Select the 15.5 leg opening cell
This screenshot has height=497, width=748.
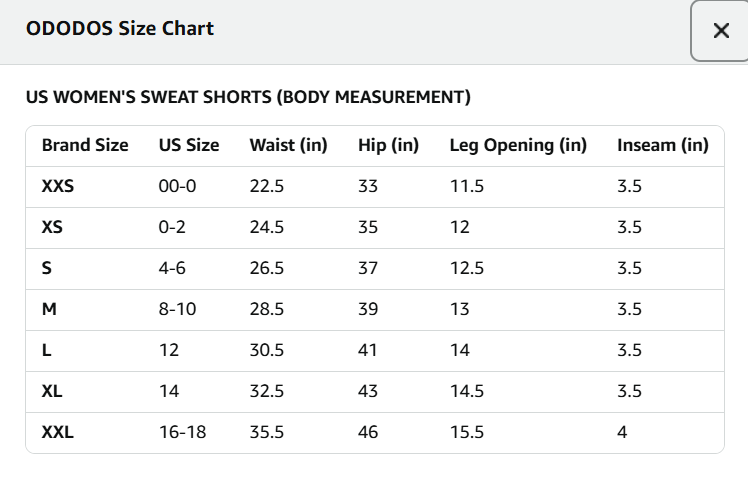(x=467, y=433)
